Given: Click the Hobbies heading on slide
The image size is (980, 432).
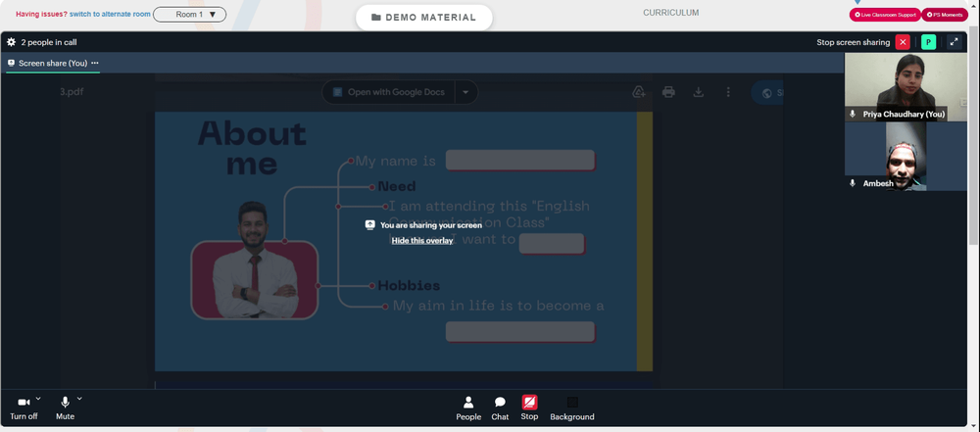Looking at the screenshot, I should point(409,286).
